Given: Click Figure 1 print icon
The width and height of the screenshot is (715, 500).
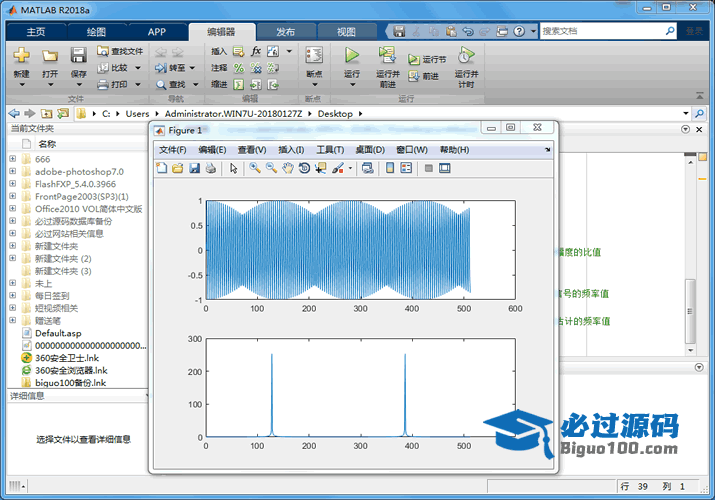Looking at the screenshot, I should [211, 168].
